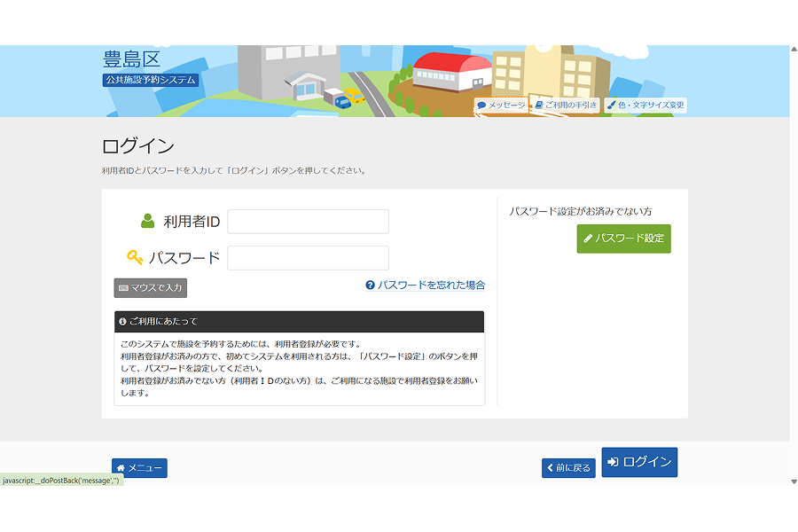Image resolution: width=798 pixels, height=532 pixels.
Task: Open the ご利用の手引き guide book
Action: [566, 106]
